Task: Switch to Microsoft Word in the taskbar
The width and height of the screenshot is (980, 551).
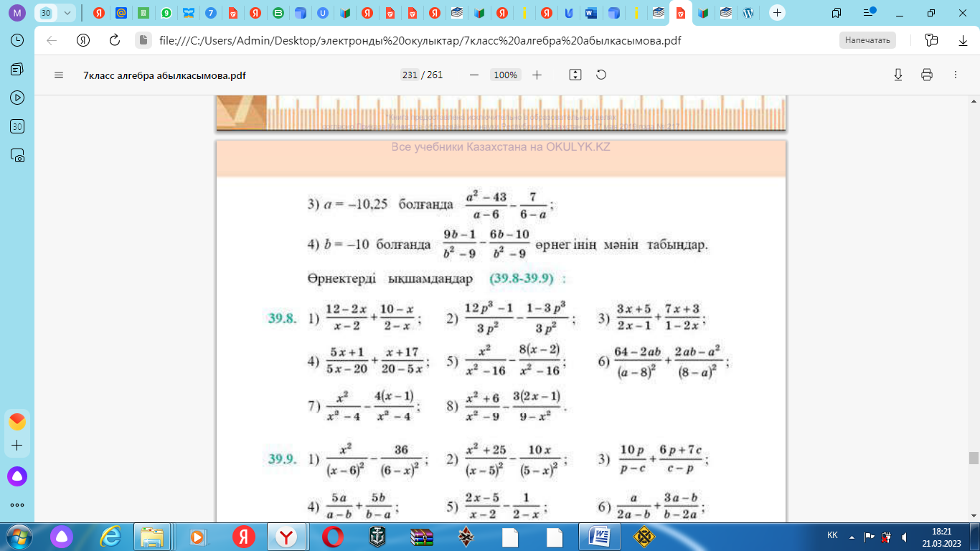Action: (599, 536)
